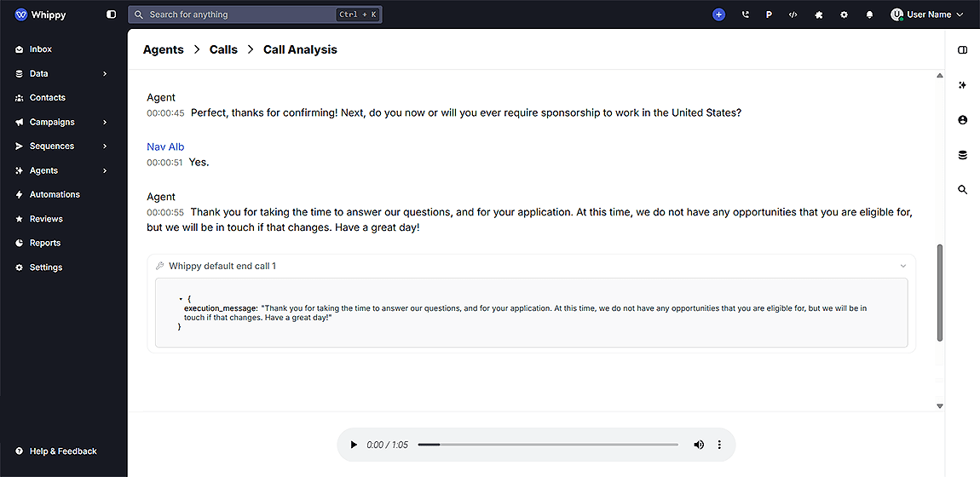Click the transcript vertical scrollbar thumb

939,293
